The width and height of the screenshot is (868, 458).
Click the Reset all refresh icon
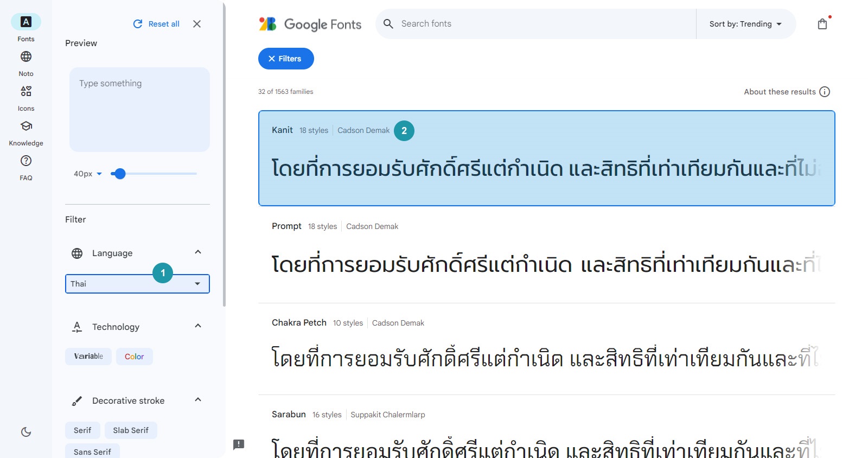[138, 24]
